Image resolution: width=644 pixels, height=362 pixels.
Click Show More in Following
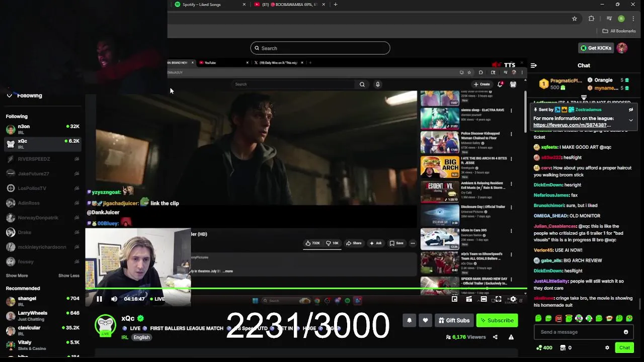click(x=17, y=276)
